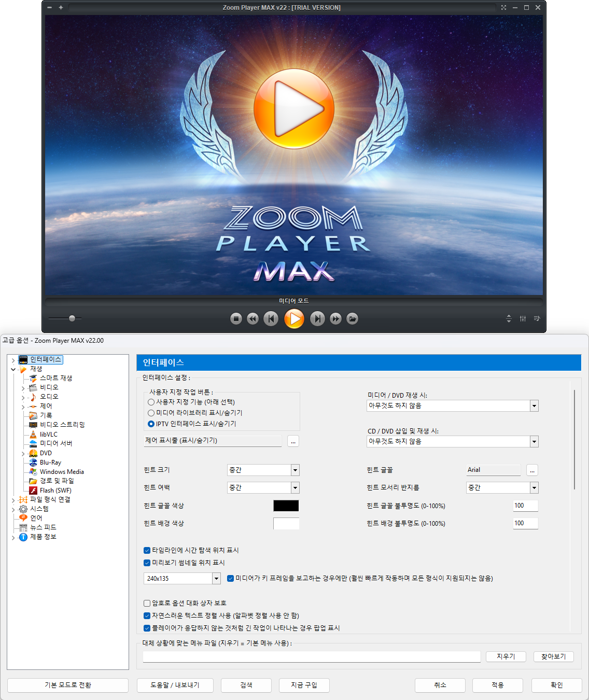The height and width of the screenshot is (700, 589).
Task: Select the 파일 형식 연결 orange icon
Action: (x=23, y=500)
